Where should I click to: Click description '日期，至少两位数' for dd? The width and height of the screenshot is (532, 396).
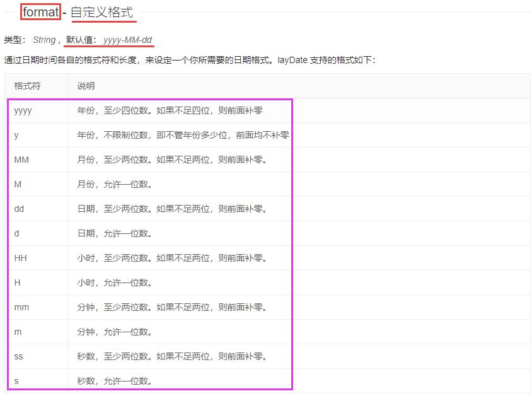172,209
